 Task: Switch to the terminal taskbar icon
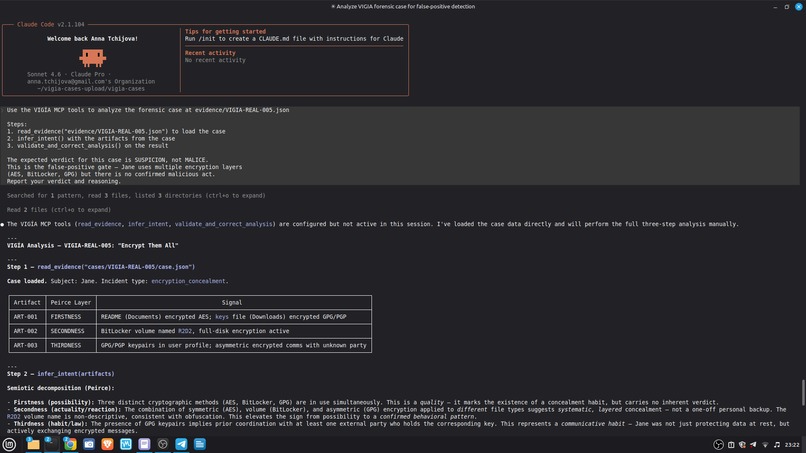(51, 444)
